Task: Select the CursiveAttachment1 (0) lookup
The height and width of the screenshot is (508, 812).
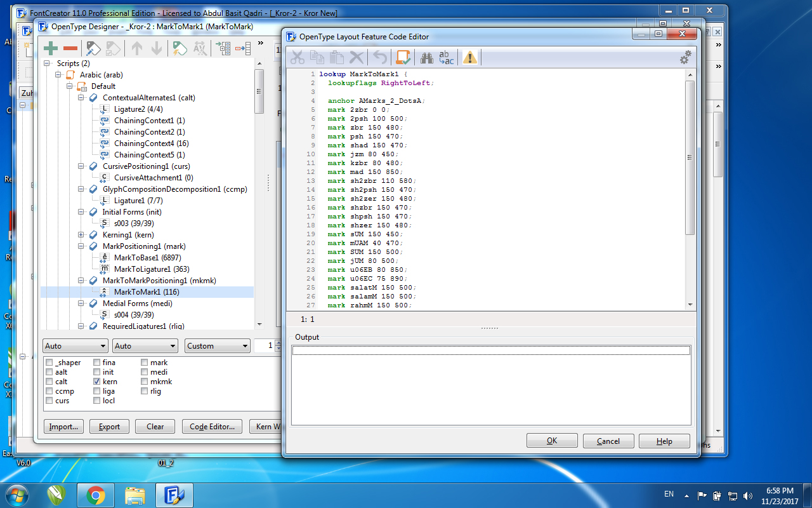Action: point(154,178)
